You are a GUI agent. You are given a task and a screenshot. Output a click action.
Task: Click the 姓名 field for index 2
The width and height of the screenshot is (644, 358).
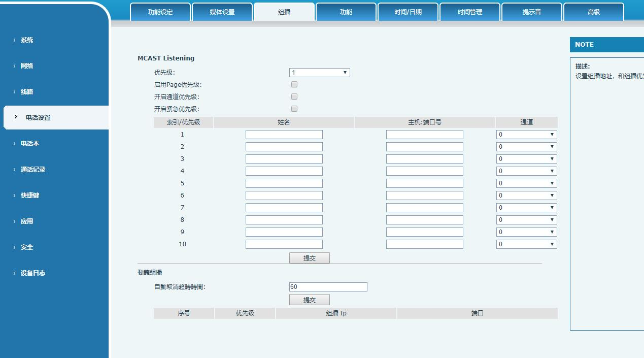[x=284, y=147]
